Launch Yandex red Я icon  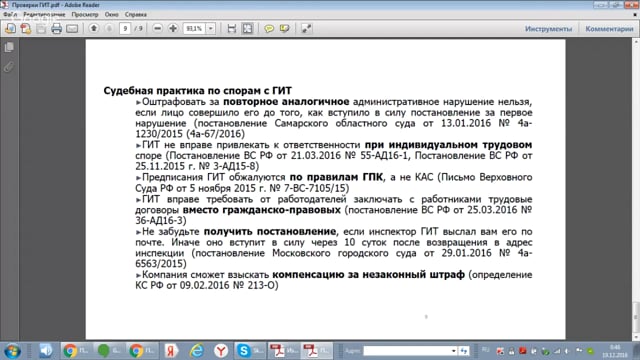point(171,351)
